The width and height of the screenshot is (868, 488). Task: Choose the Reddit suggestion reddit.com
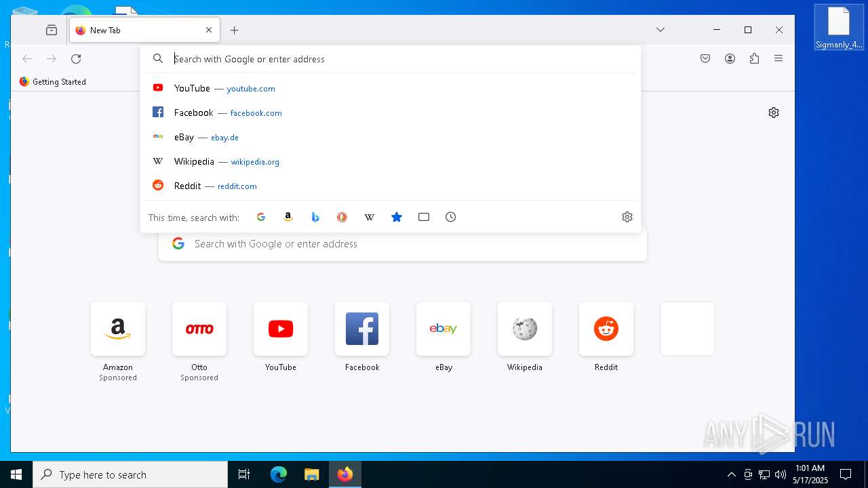coord(391,186)
